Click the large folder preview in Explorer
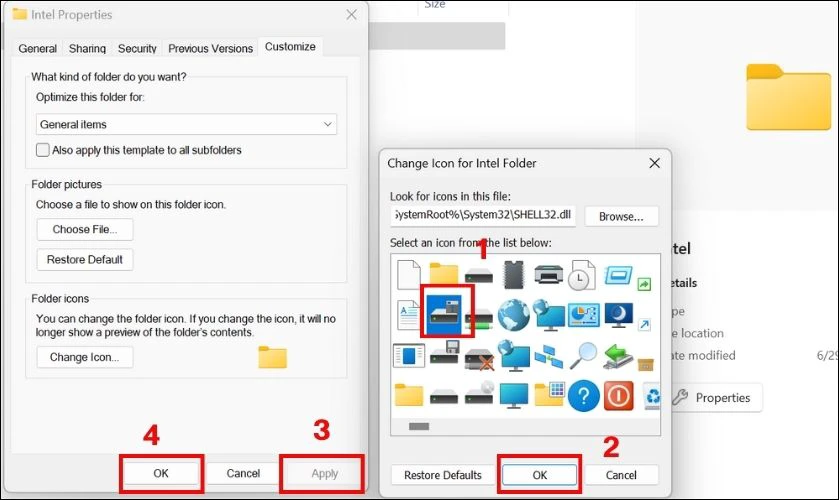 coord(788,97)
